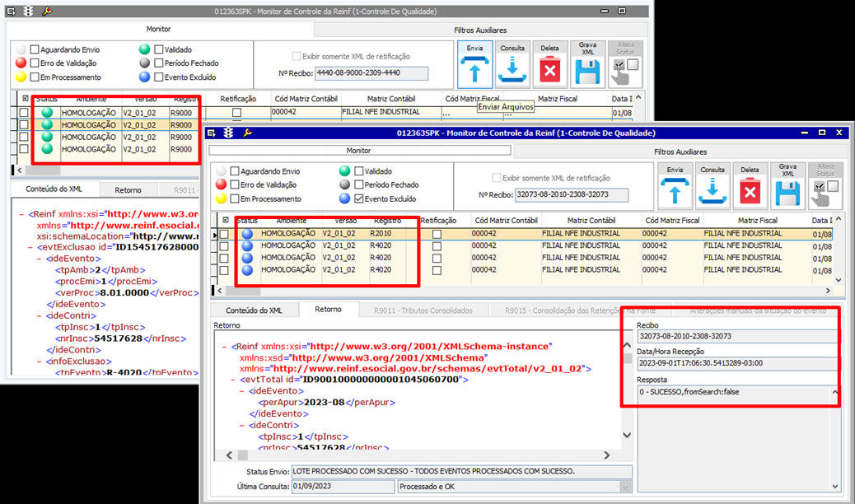Click green status ball in back window's first row
855x504 pixels.
tap(47, 112)
